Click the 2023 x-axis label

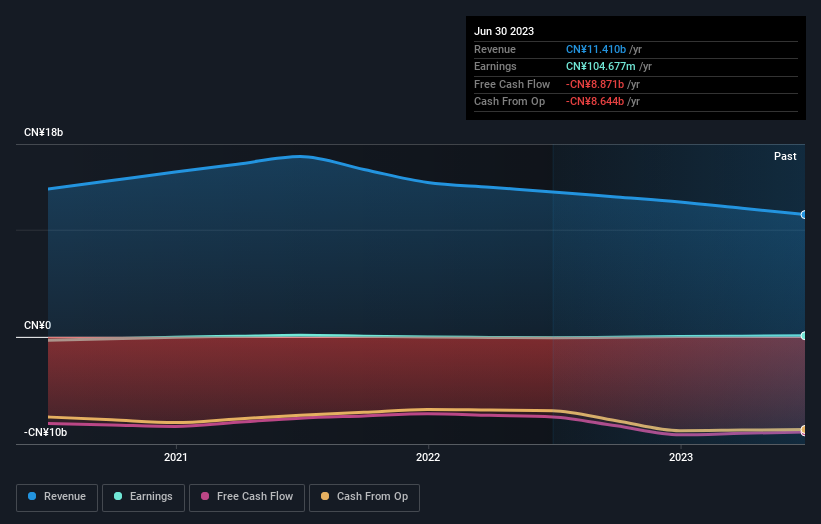(x=681, y=457)
